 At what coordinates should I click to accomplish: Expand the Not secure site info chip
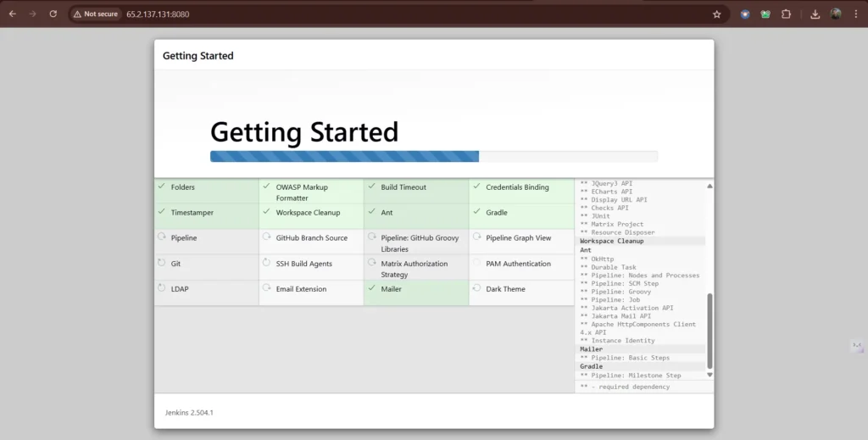click(96, 14)
